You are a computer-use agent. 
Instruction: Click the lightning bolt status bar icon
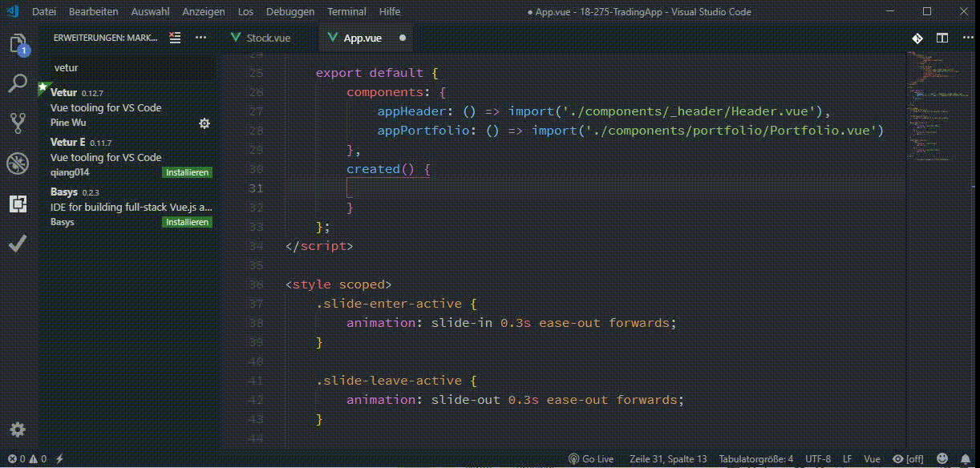click(x=59, y=459)
